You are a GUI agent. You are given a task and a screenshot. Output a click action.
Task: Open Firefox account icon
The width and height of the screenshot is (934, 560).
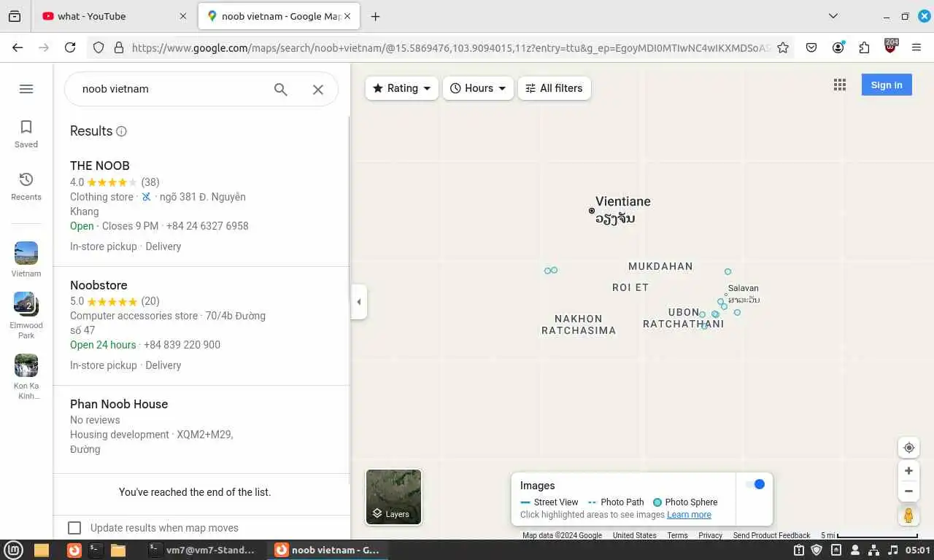(838, 47)
